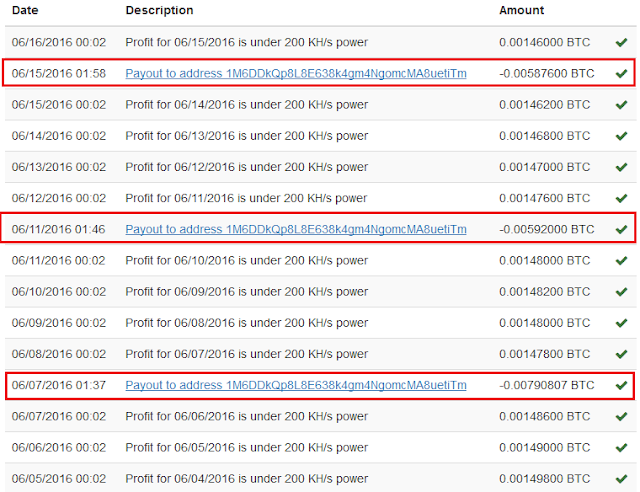The height and width of the screenshot is (492, 640).
Task: Click green checkmark in 06/07/2016 00:02 row
Action: pyautogui.click(x=621, y=416)
